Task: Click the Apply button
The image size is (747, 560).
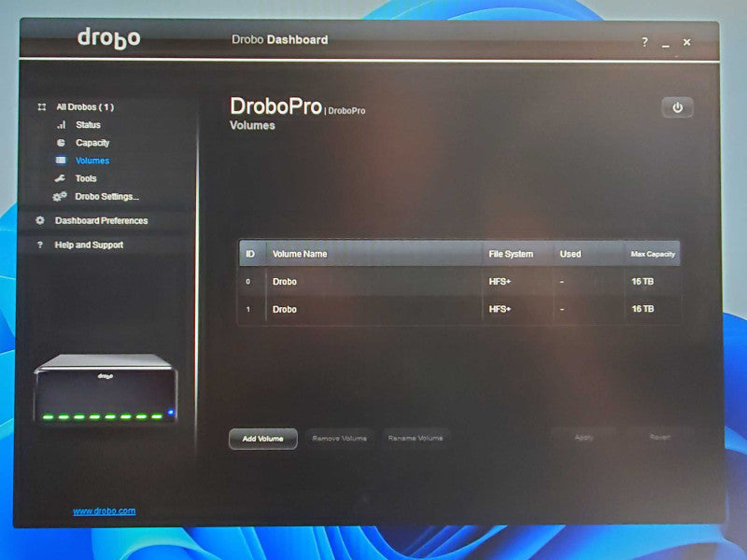Action: (x=584, y=437)
